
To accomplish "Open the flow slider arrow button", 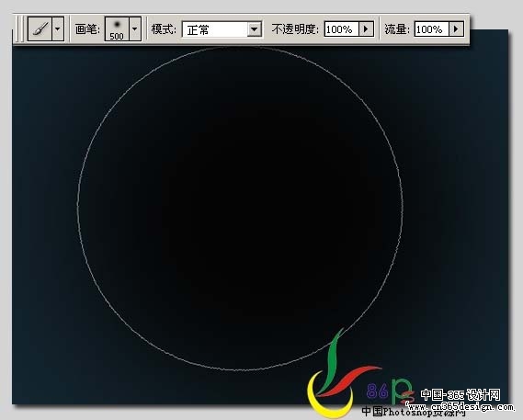I will [x=456, y=29].
